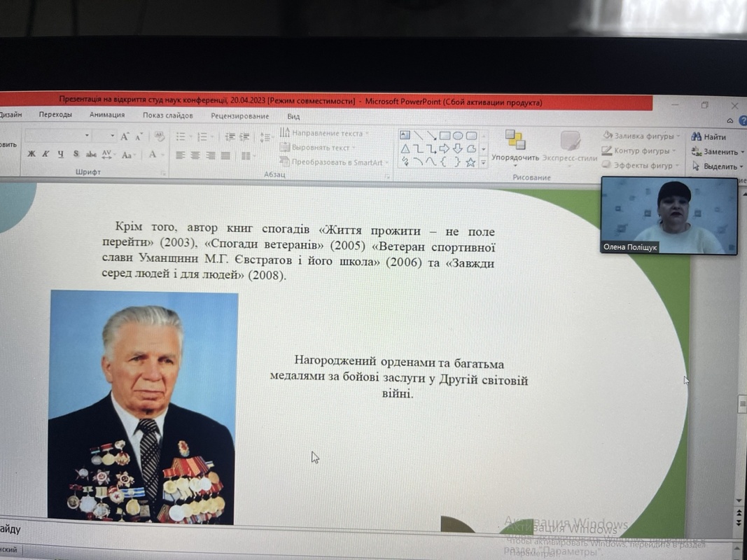
Task: Switch to the Переходы tab
Action: tap(55, 115)
